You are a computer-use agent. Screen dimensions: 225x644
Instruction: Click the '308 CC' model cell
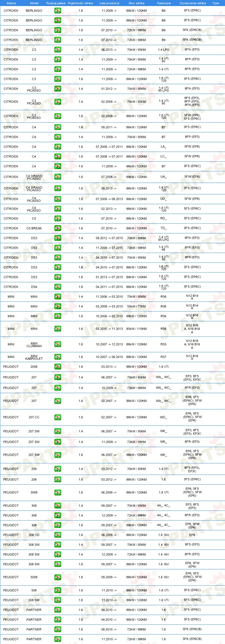pos(34,535)
